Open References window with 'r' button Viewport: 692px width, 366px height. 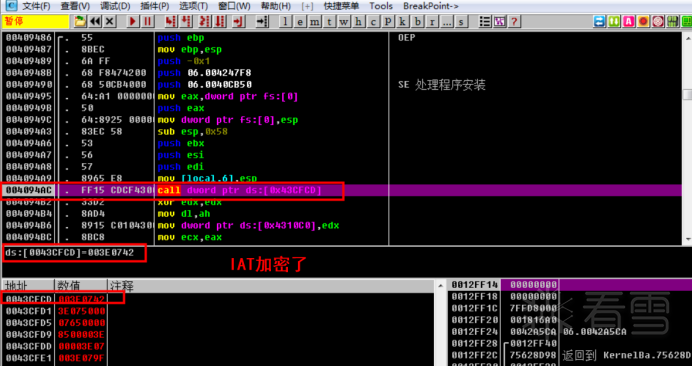click(431, 21)
